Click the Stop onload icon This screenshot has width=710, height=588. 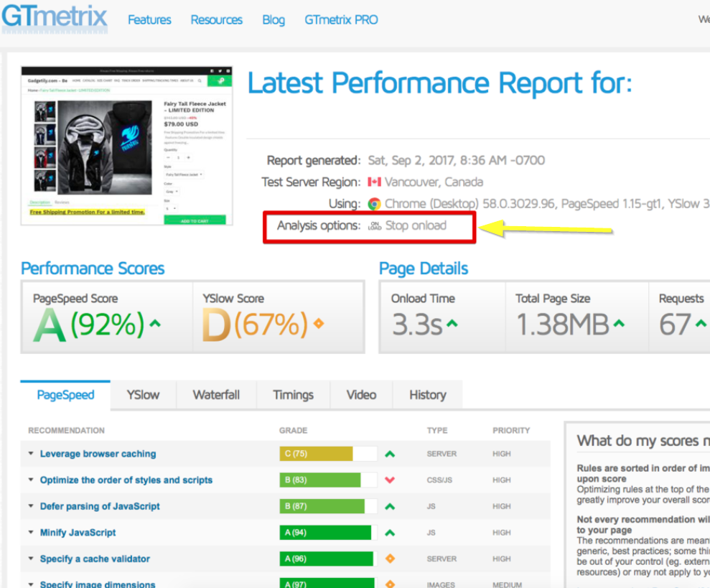pos(375,225)
